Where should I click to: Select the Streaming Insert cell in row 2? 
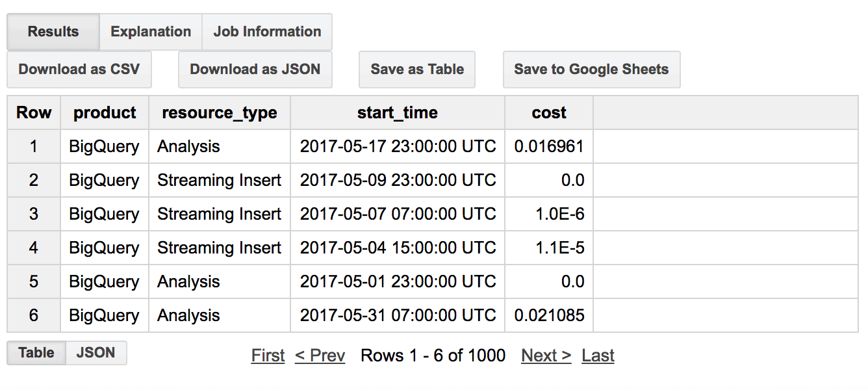tap(219, 180)
